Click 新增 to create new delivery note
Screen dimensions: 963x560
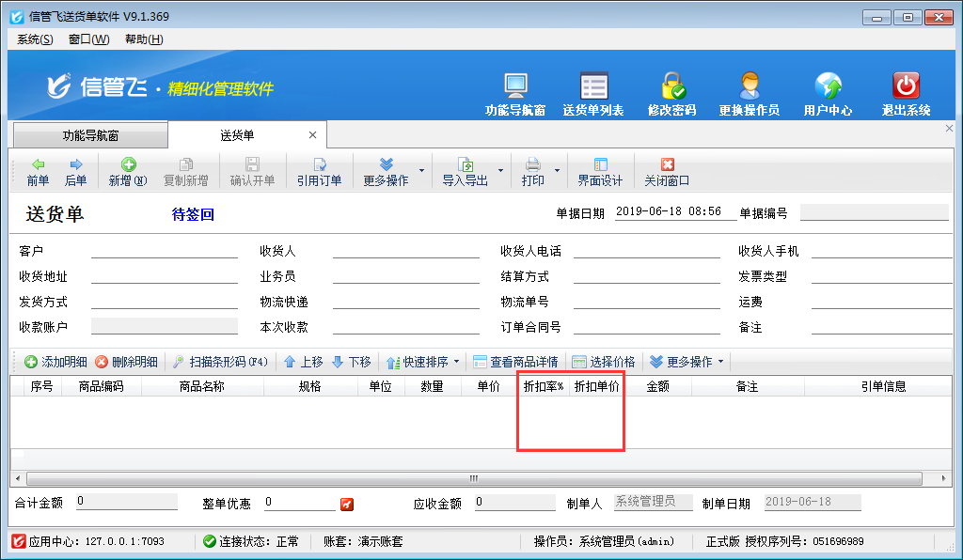[x=128, y=172]
